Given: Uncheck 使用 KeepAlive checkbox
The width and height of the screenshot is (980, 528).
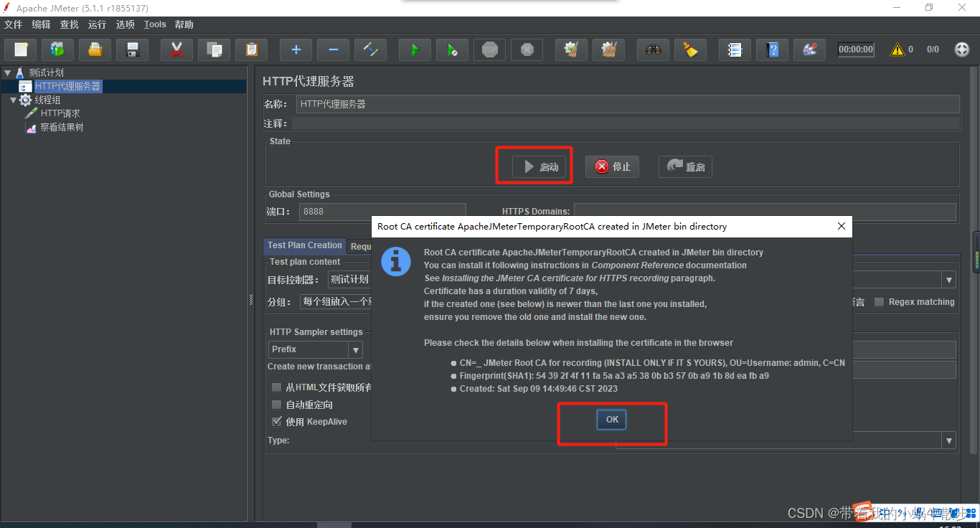Looking at the screenshot, I should [277, 422].
